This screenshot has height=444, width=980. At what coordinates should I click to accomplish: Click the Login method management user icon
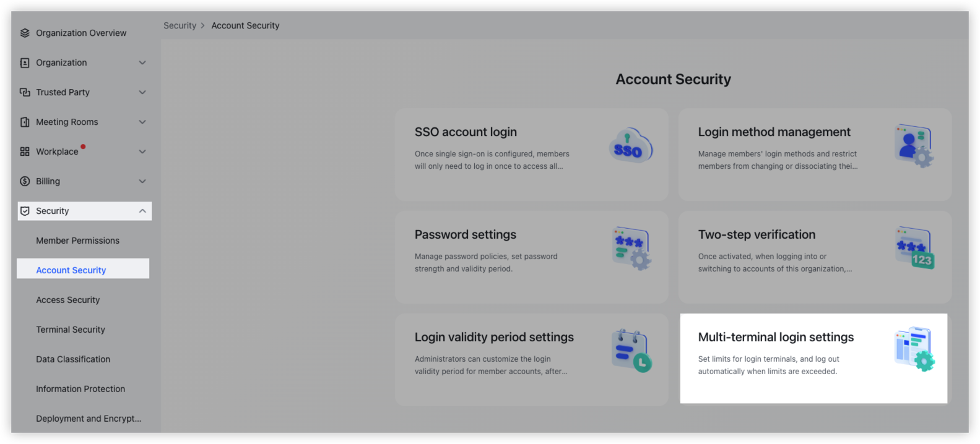(x=913, y=145)
